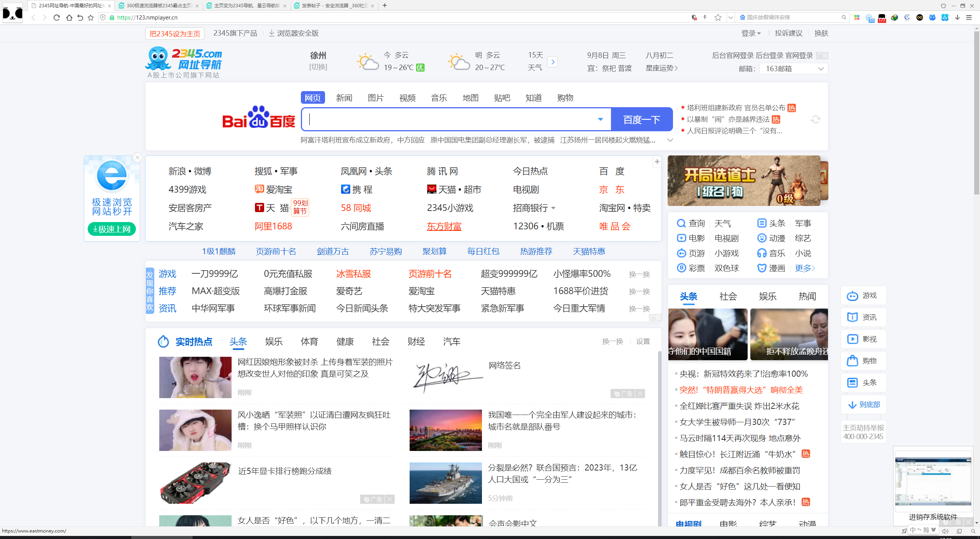Toggle bookmark with the star icon
The image size is (980, 539).
pyautogui.click(x=717, y=18)
